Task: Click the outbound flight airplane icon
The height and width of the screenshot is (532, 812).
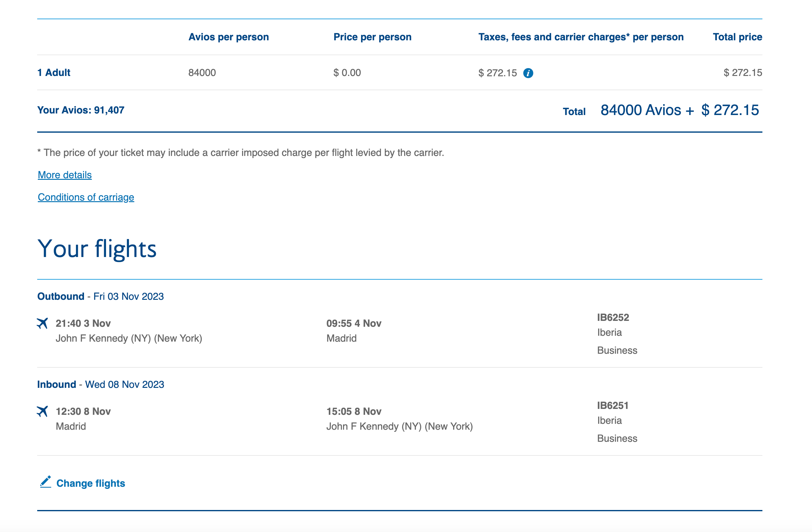Action: [42, 323]
